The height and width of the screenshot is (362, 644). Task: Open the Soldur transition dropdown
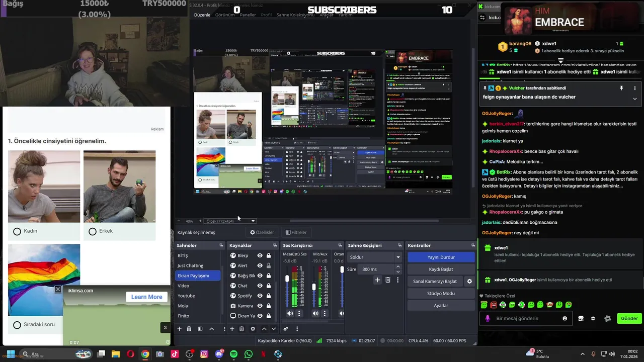[374, 257]
